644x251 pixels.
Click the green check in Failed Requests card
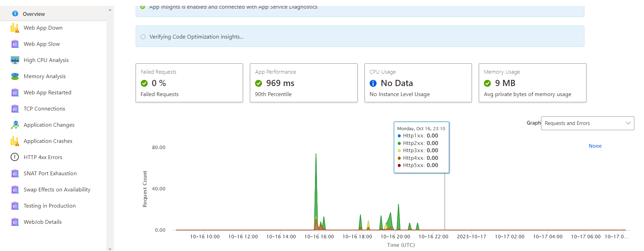[x=144, y=83]
